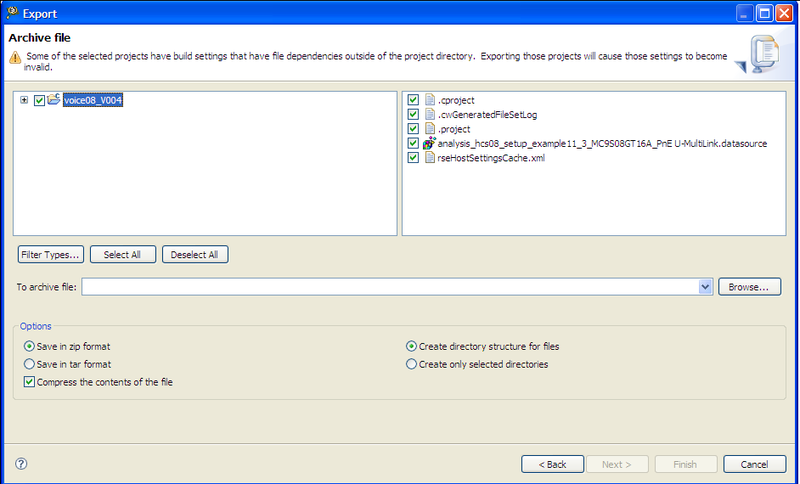Click inside the To archive file field
The image size is (800, 484).
point(390,287)
